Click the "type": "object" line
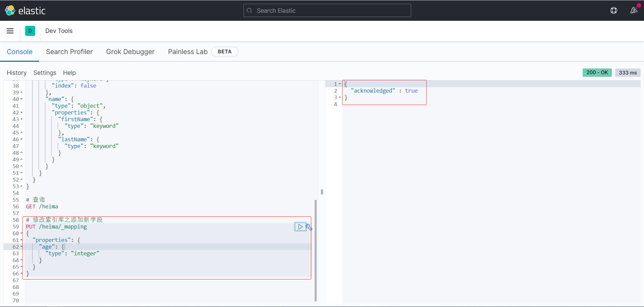The image size is (644, 307). tap(79, 106)
